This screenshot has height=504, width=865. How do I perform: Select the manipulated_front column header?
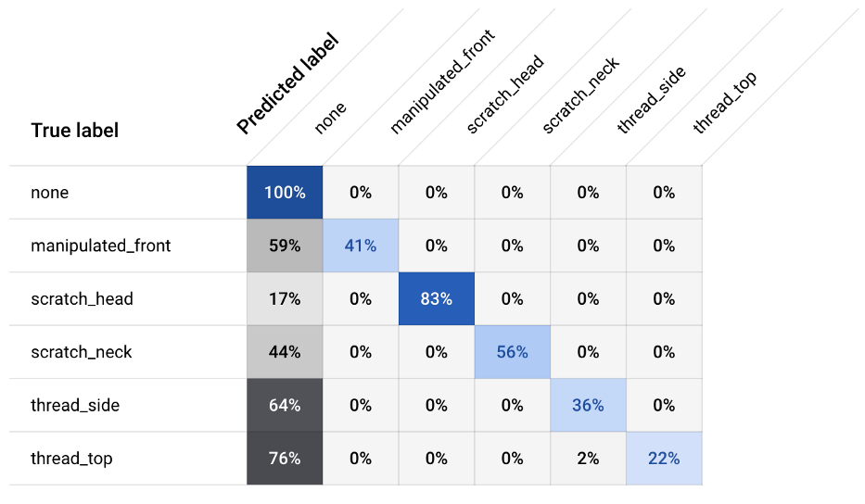[x=441, y=82]
